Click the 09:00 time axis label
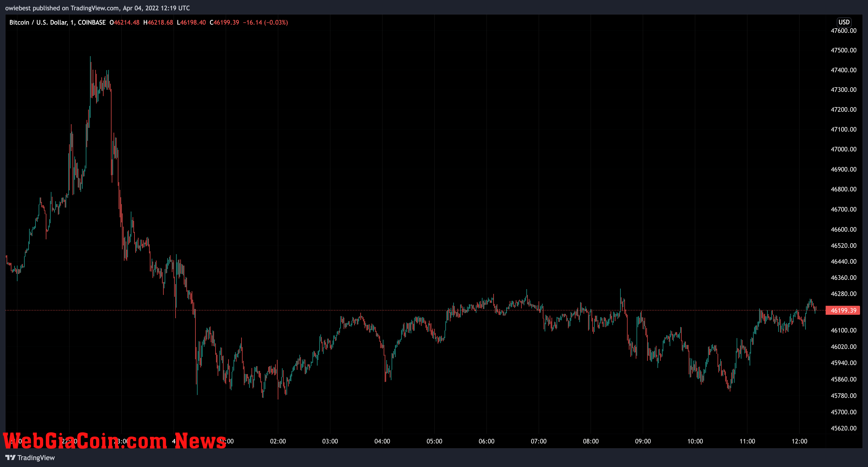This screenshot has width=868, height=467. pyautogui.click(x=643, y=441)
